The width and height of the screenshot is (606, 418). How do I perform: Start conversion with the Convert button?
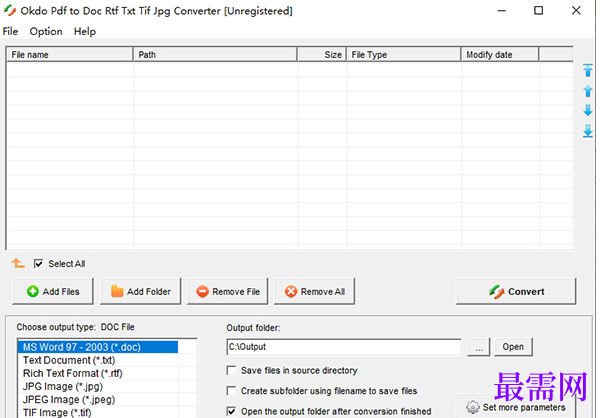[x=516, y=291]
